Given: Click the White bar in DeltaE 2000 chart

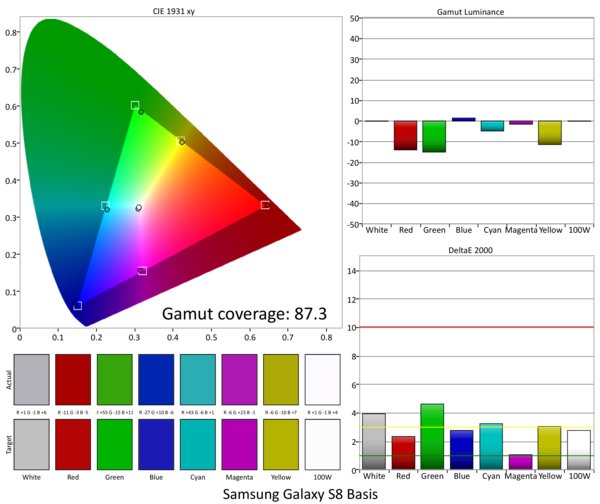Looking at the screenshot, I should tap(374, 441).
